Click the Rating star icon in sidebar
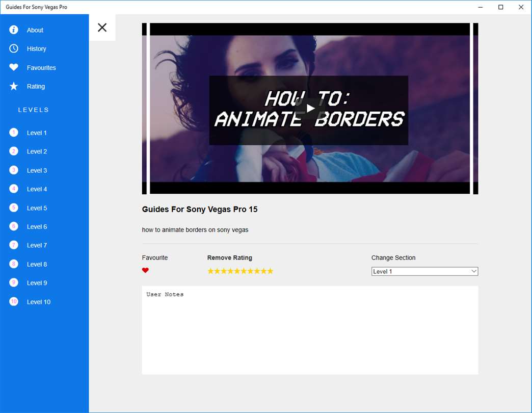The width and height of the screenshot is (532, 413). click(14, 86)
